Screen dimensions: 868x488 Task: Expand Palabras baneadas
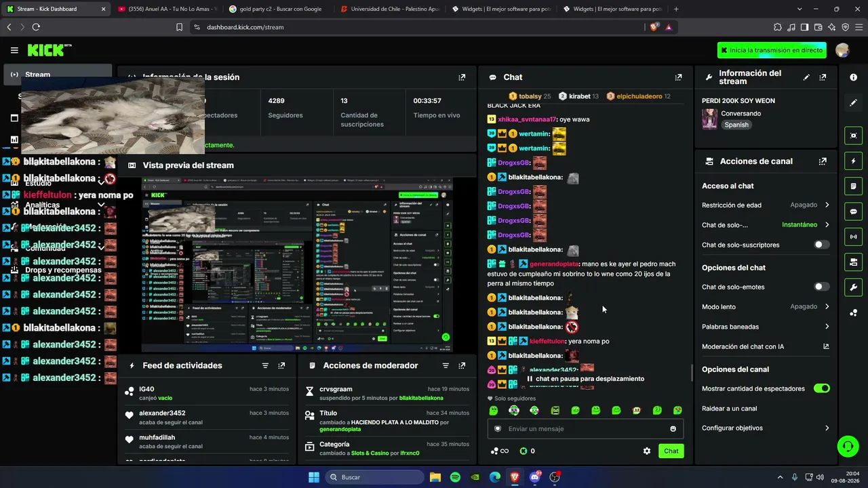tap(766, 327)
